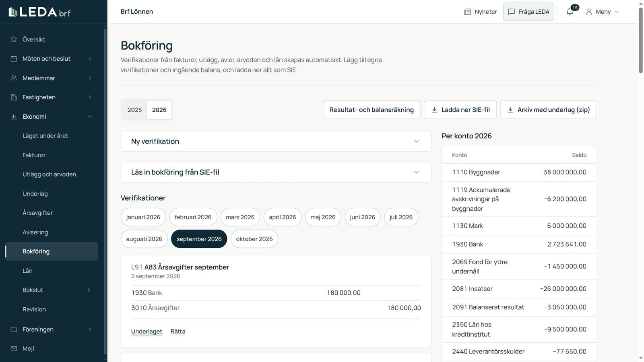Image resolution: width=644 pixels, height=362 pixels.
Task: Click download icon on Arkiv med underlag
Action: [510, 110]
